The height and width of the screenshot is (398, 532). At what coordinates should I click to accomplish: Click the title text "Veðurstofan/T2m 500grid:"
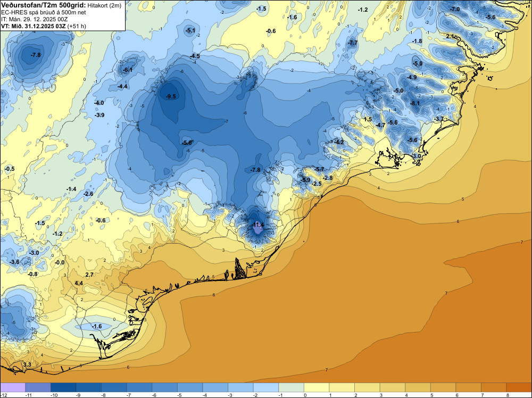44,5
